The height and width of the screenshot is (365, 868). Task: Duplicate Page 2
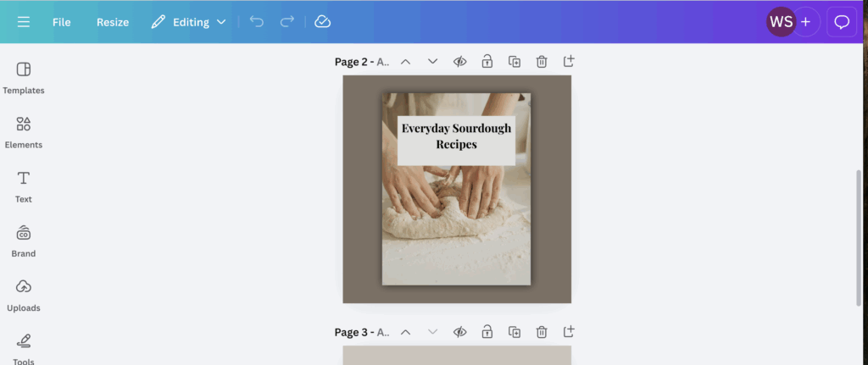515,61
